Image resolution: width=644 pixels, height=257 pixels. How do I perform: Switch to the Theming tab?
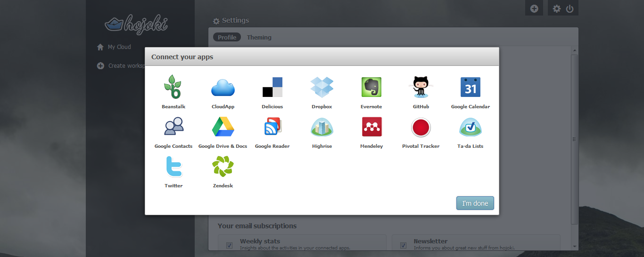coord(259,38)
